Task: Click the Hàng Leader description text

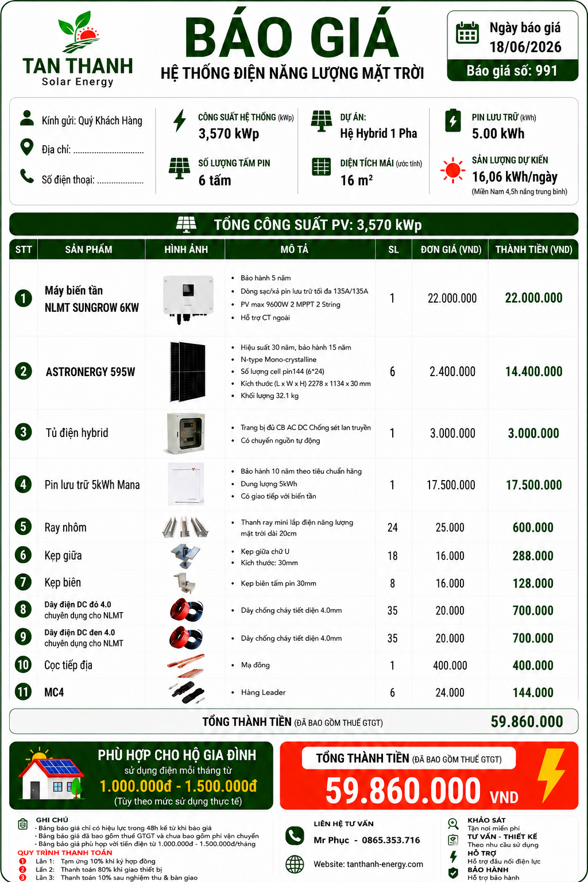Action: 263,692
